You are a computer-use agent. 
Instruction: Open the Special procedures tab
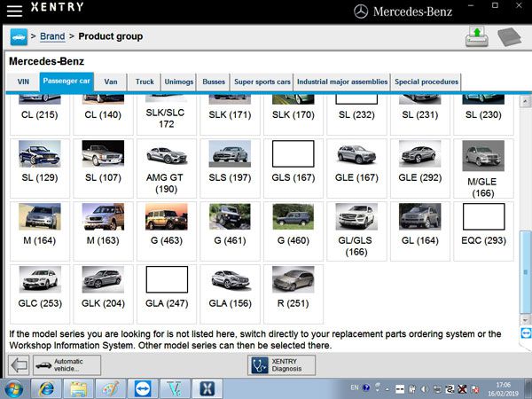426,82
